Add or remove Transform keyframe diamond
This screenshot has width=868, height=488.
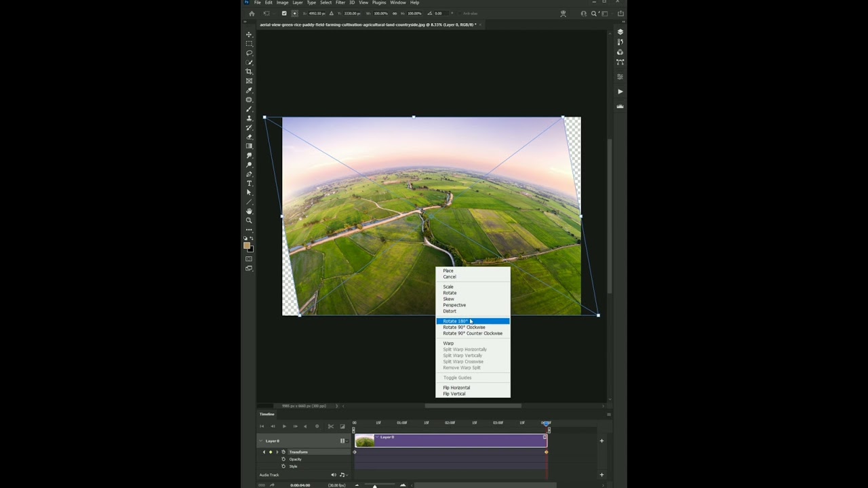(271, 451)
